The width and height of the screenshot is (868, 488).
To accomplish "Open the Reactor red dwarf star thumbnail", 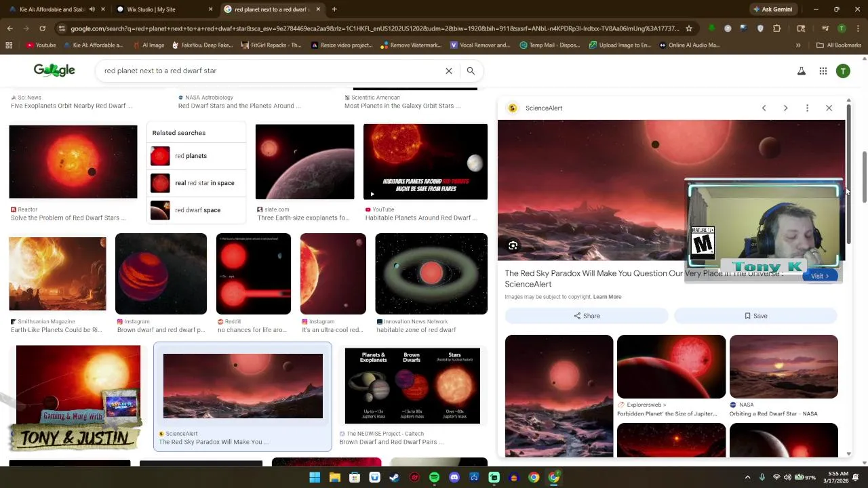I will [73, 161].
